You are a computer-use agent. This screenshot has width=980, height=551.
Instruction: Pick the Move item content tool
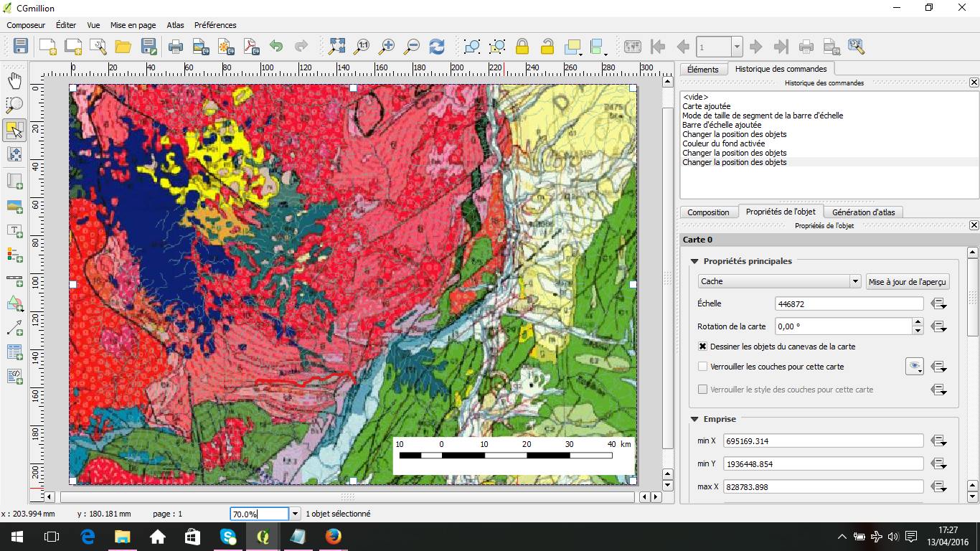coord(14,154)
